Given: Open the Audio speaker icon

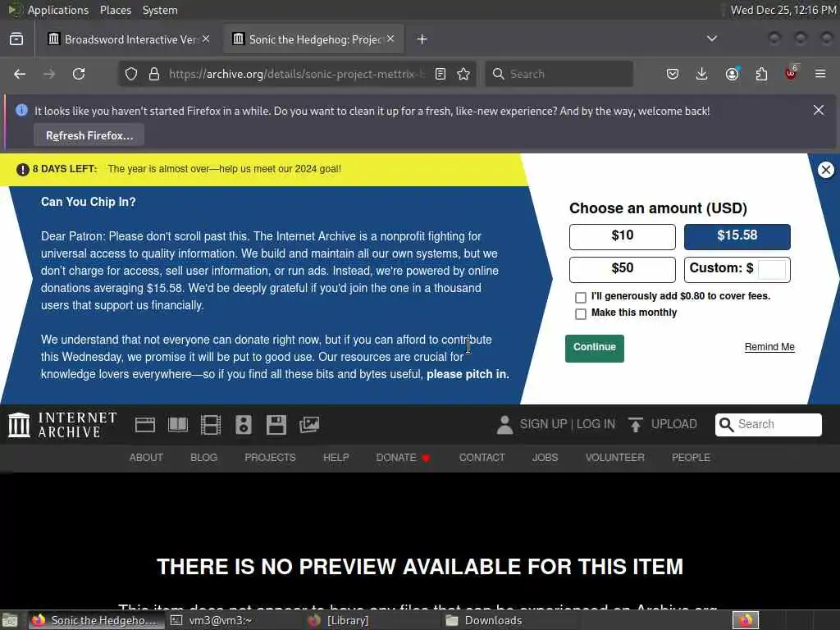Looking at the screenshot, I should (x=243, y=425).
